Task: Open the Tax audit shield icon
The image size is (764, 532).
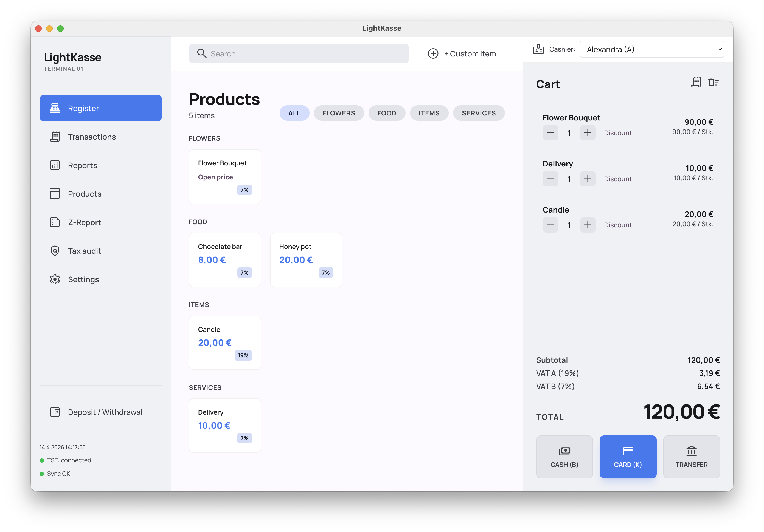Action: tap(55, 250)
